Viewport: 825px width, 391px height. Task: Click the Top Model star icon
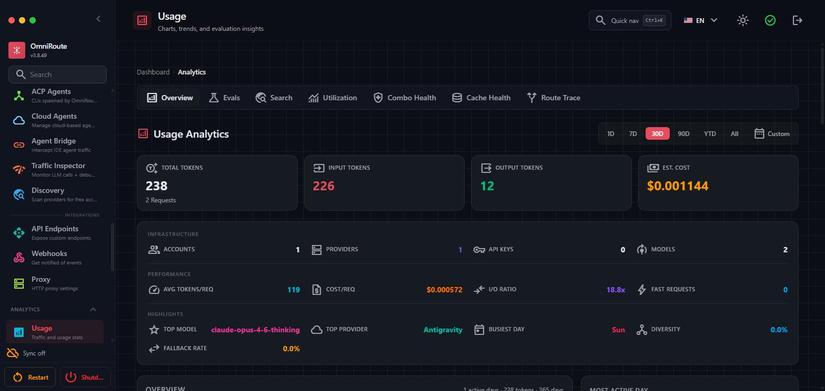[154, 329]
